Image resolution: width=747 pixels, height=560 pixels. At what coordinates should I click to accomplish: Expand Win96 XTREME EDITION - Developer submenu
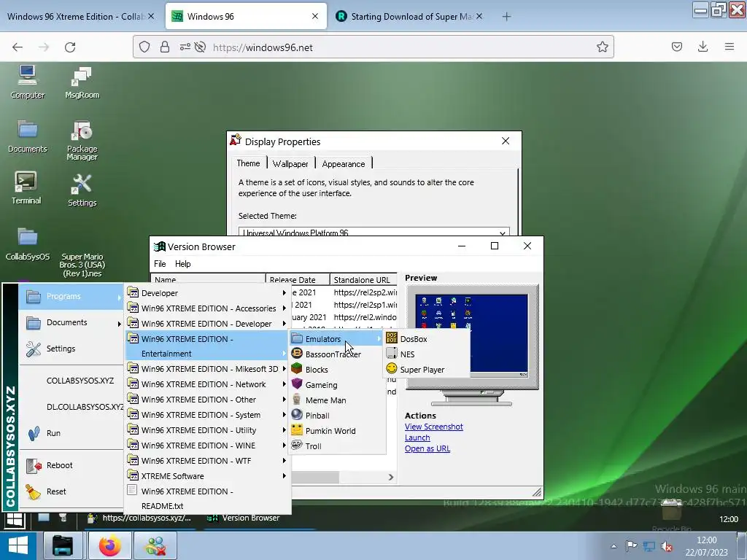(207, 323)
